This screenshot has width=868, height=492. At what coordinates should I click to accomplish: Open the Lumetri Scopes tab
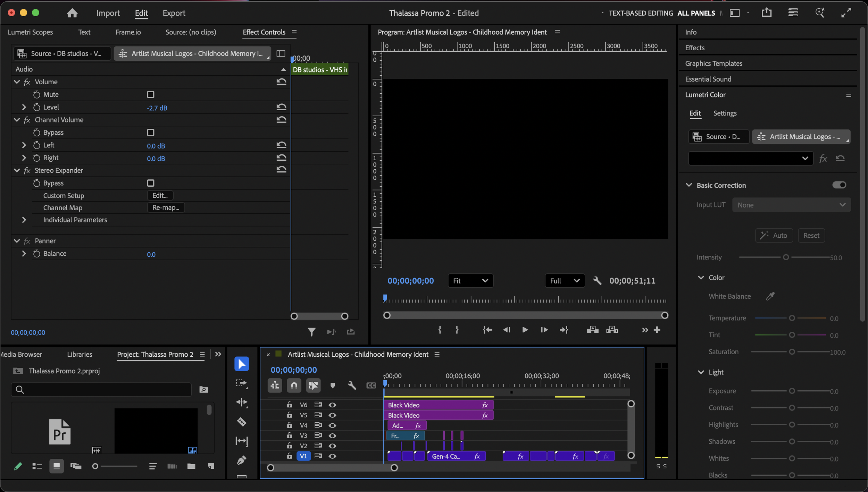pyautogui.click(x=30, y=32)
